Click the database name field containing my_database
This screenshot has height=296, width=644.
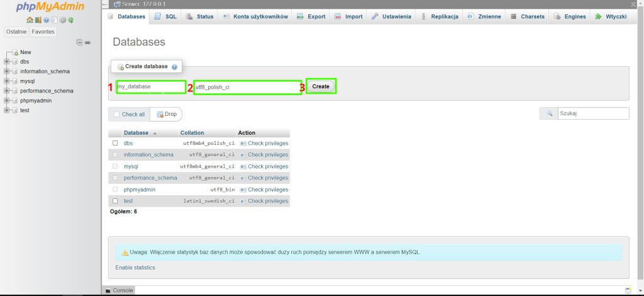(150, 87)
